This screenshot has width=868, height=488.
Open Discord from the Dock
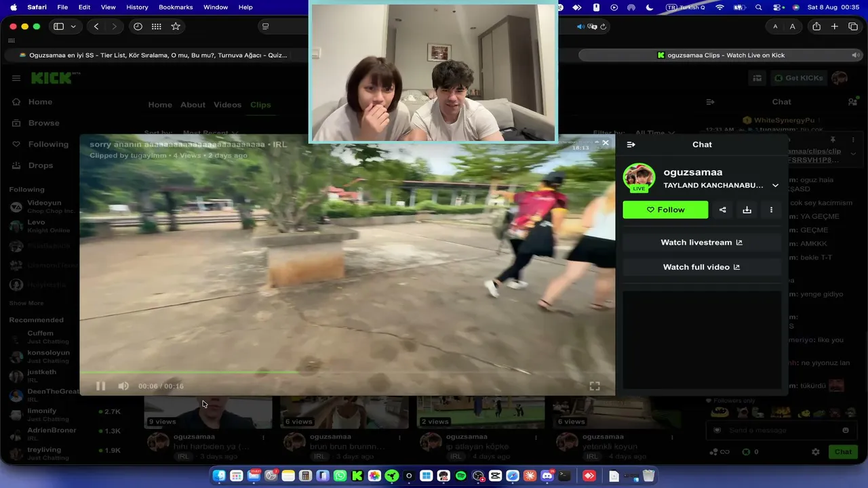point(547,476)
